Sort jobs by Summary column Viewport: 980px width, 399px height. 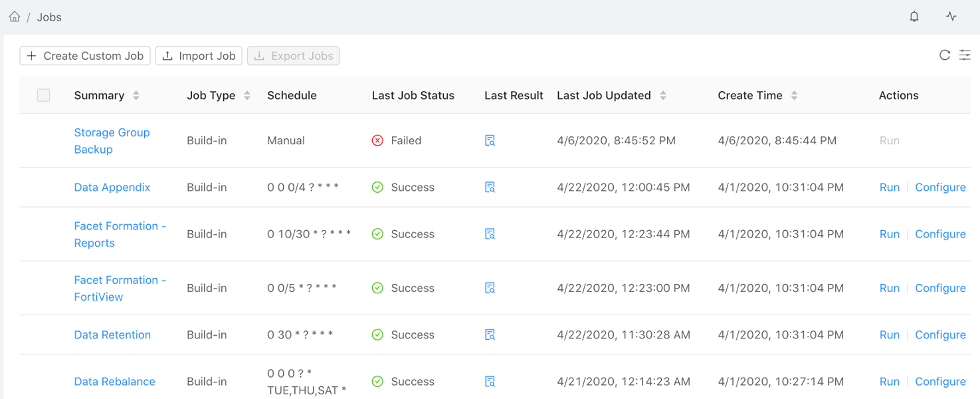tap(136, 96)
